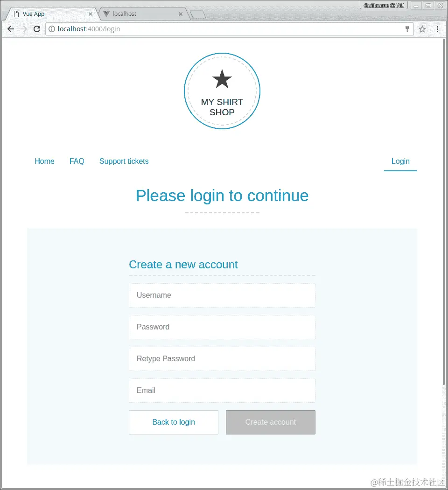Close the Vue App tab
The height and width of the screenshot is (490, 448).
pos(90,14)
